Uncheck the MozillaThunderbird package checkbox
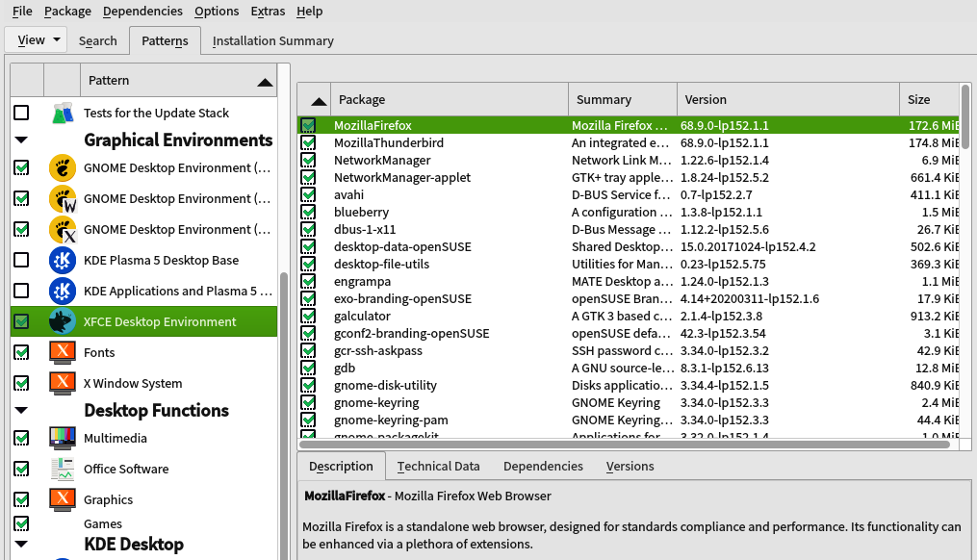977x560 pixels. (x=310, y=142)
